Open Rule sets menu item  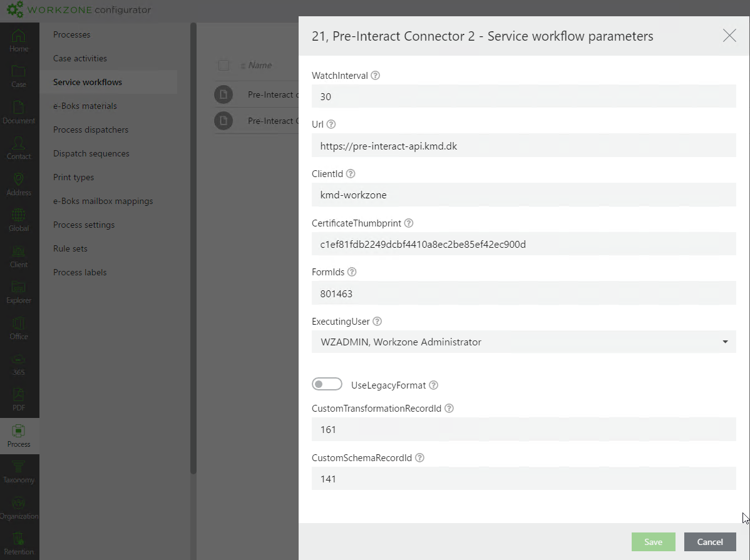coord(70,248)
